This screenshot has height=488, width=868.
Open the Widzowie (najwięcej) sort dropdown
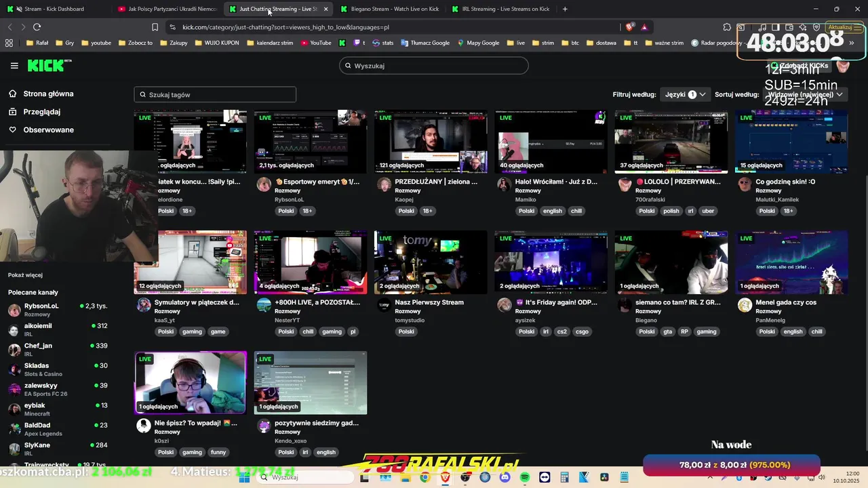tap(805, 95)
